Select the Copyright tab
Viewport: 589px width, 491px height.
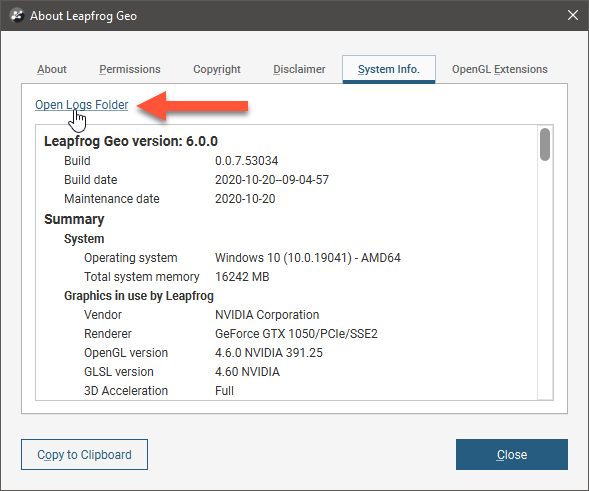click(217, 69)
